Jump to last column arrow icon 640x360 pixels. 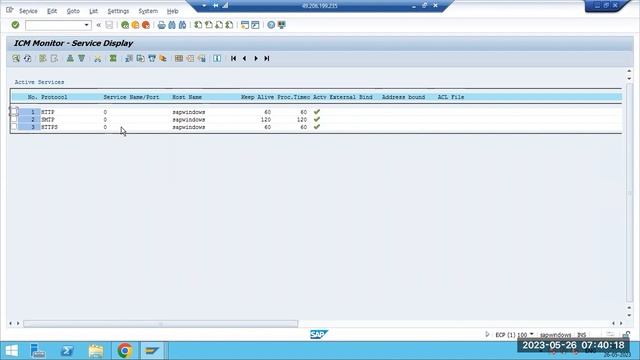[267, 58]
